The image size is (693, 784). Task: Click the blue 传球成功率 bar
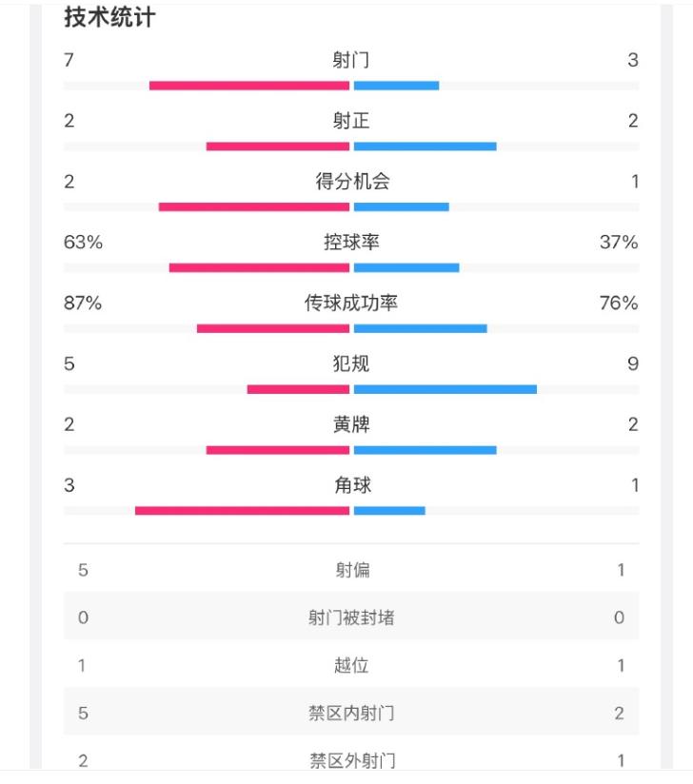coord(421,328)
